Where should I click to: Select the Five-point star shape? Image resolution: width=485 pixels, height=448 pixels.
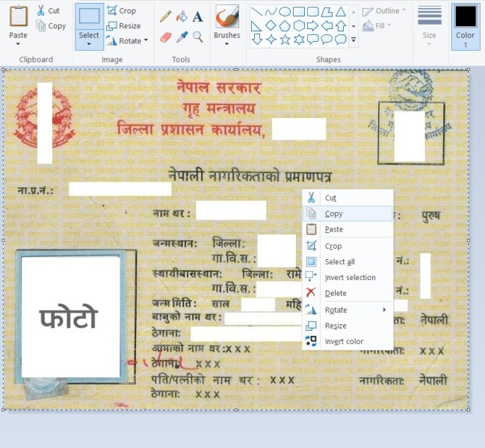point(285,40)
